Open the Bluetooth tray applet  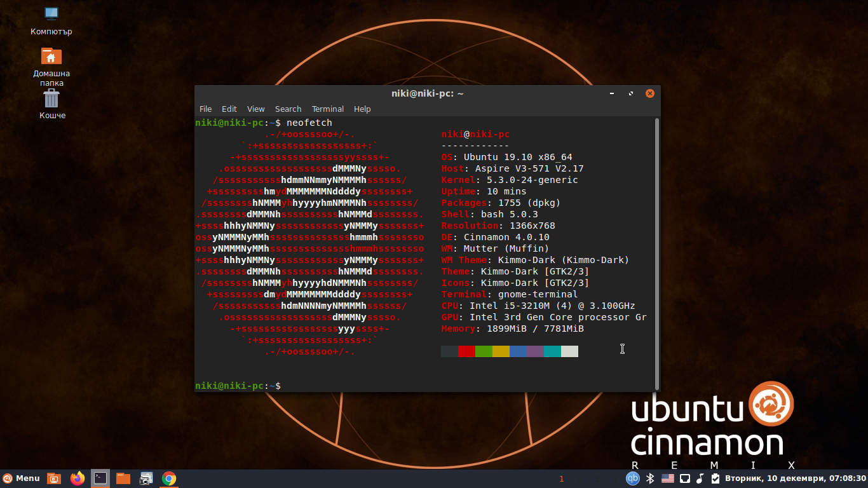650,478
